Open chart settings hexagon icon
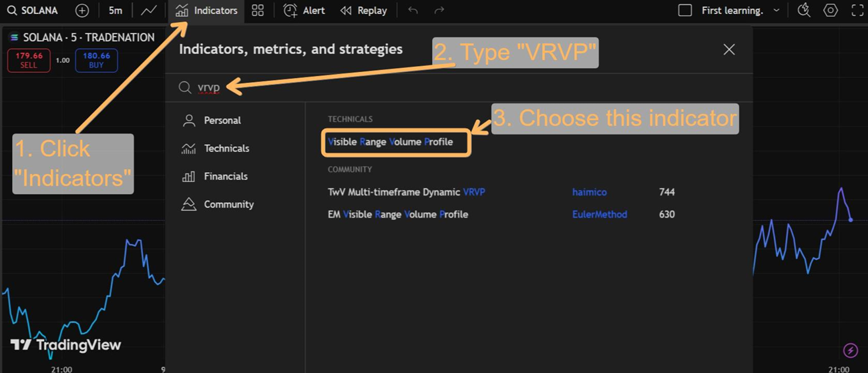The image size is (868, 373). coord(831,11)
